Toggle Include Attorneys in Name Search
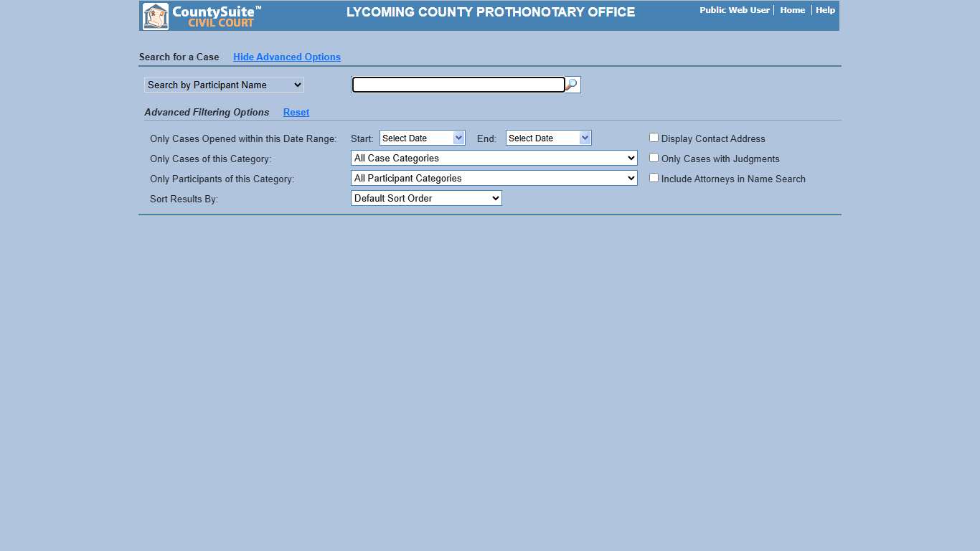The width and height of the screenshot is (980, 551). [x=654, y=178]
